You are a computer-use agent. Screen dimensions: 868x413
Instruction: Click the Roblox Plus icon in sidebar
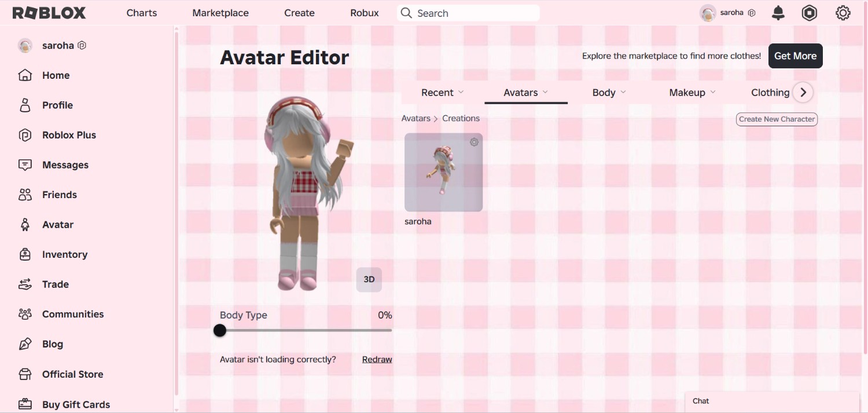pos(25,135)
